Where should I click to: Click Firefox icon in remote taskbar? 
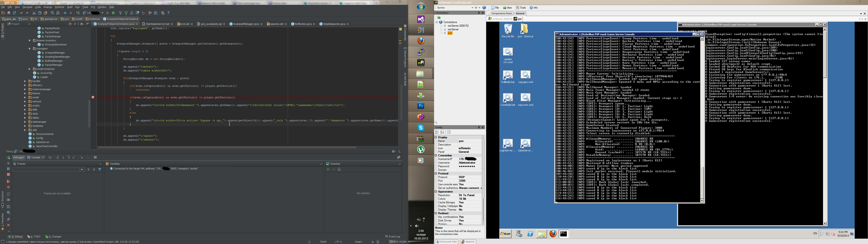tap(553, 234)
